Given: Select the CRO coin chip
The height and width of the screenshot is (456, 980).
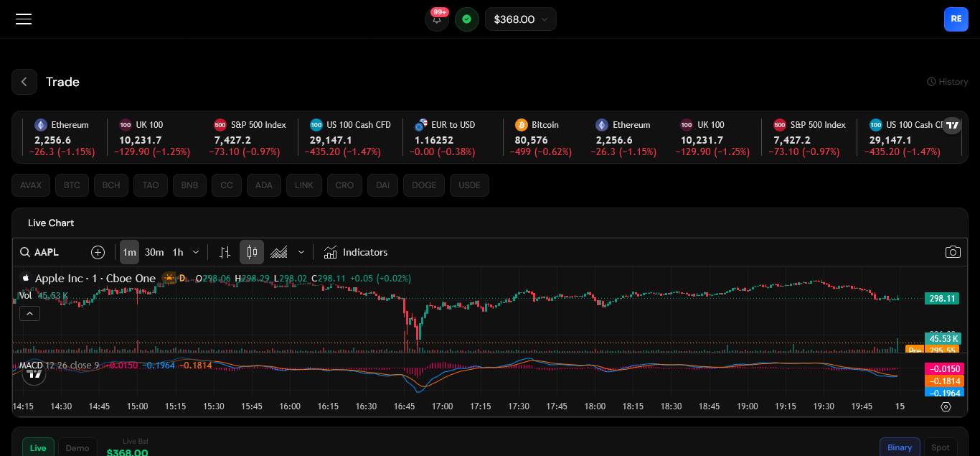Looking at the screenshot, I should 344,185.
